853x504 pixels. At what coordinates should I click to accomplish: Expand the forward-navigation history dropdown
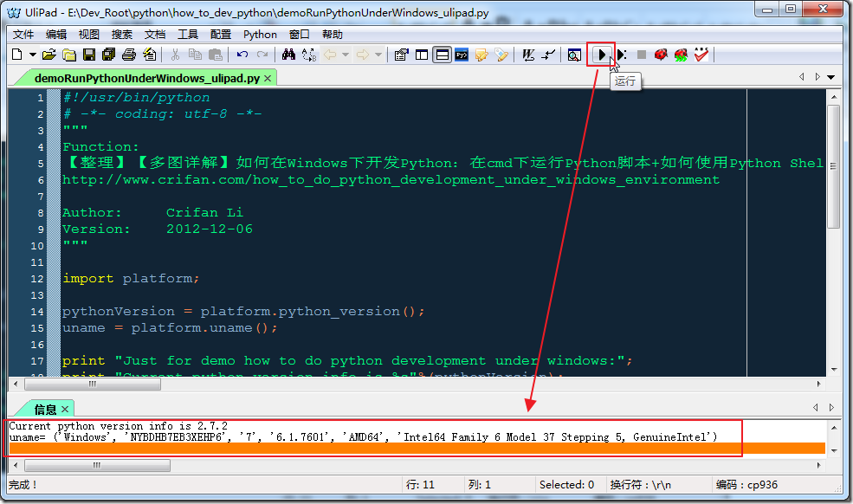(378, 55)
